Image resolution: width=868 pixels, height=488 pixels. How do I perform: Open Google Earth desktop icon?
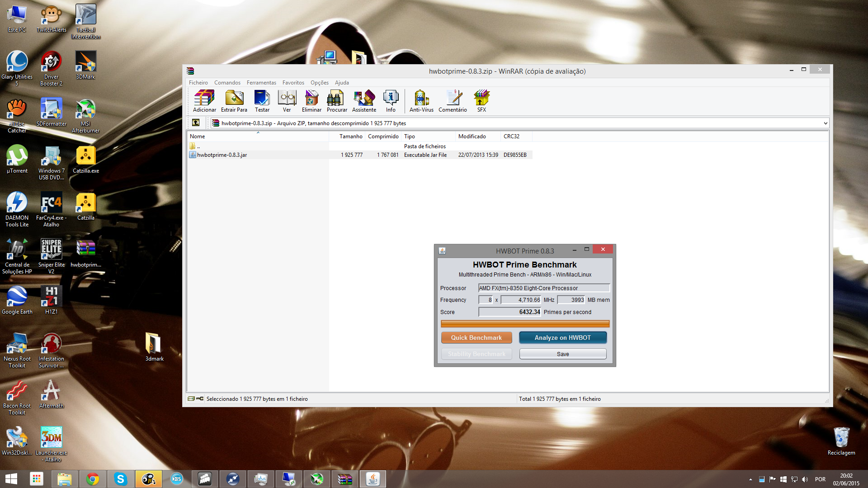tap(17, 300)
